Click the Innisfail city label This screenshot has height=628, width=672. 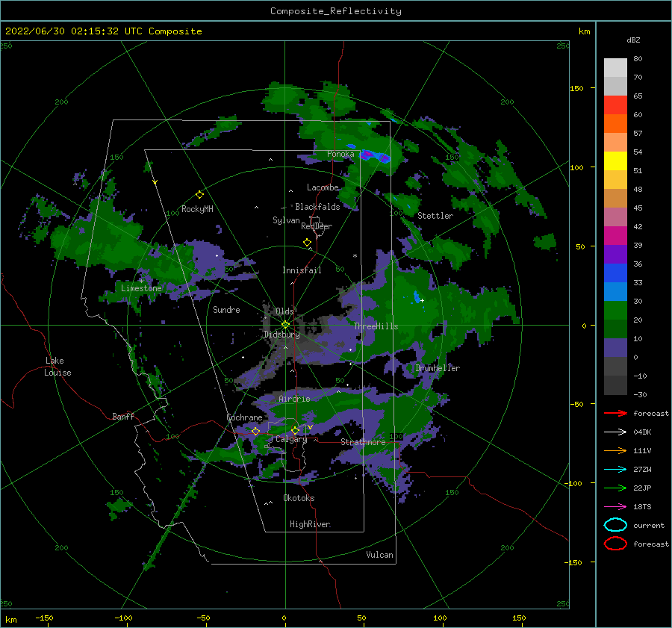point(302,270)
